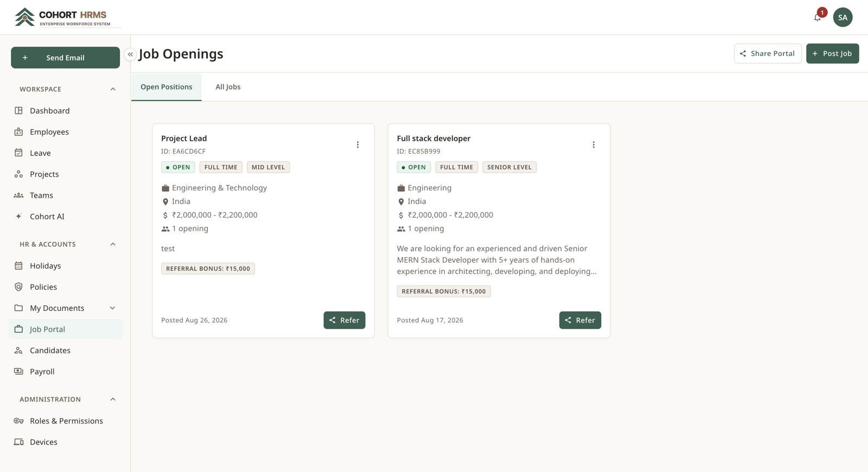
Task: Open the Full stack developer card options menu
Action: [x=593, y=145]
